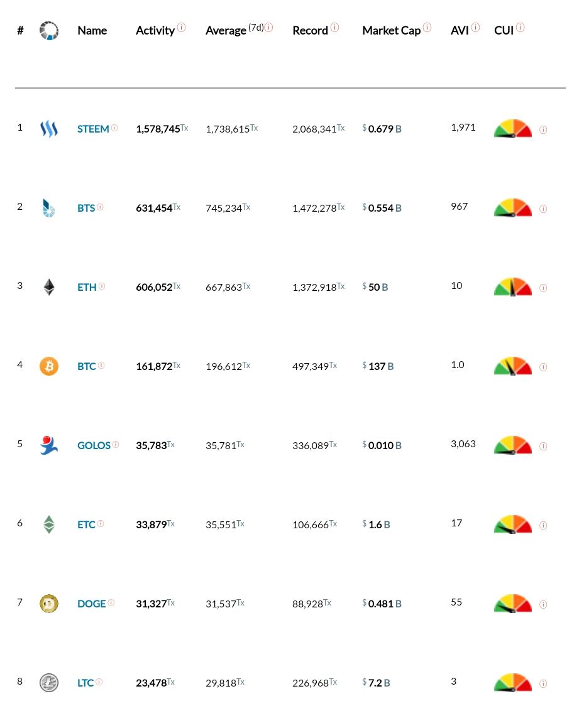
Task: Click the circular logo in table header
Action: point(49,31)
